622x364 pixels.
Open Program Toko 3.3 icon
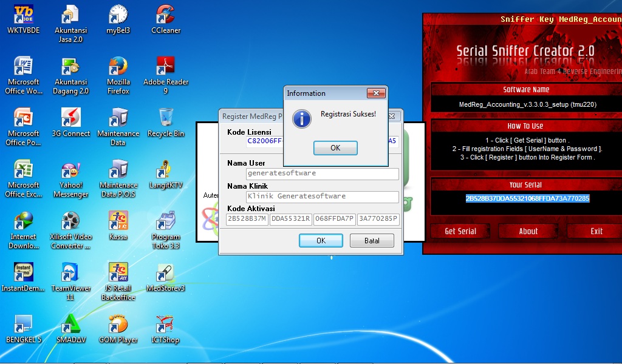point(166,230)
